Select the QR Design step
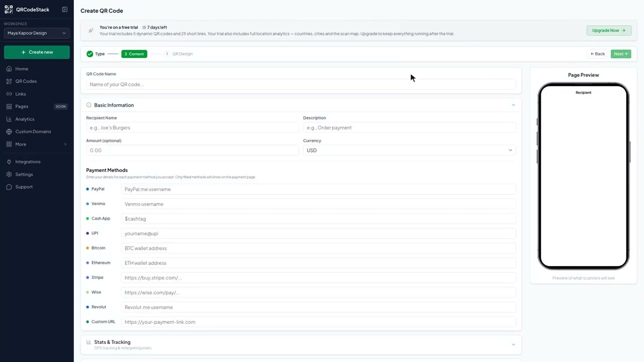This screenshot has width=644, height=362. (x=178, y=54)
